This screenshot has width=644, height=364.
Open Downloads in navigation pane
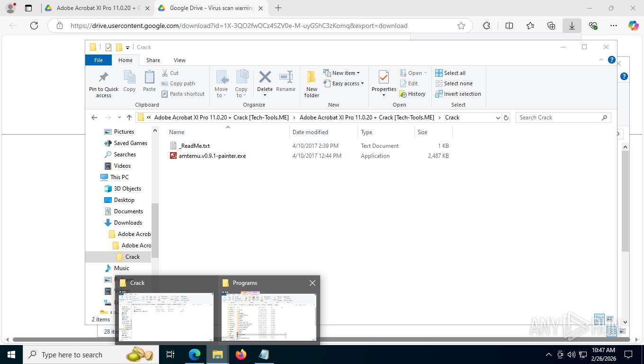(x=128, y=223)
